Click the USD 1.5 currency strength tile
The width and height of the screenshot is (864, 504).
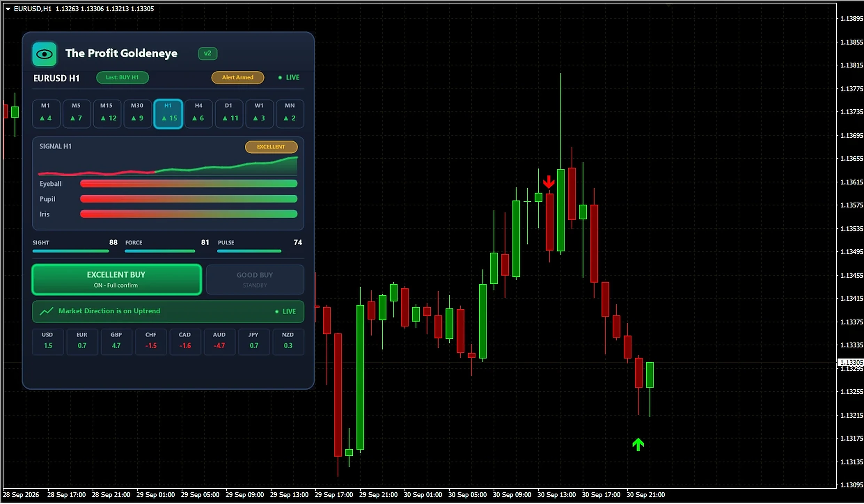tap(48, 342)
